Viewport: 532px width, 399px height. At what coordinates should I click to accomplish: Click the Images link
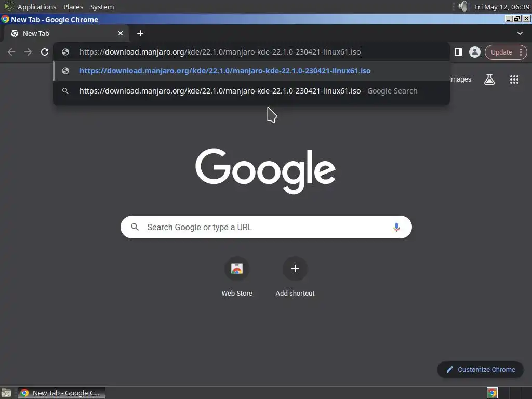click(x=460, y=79)
